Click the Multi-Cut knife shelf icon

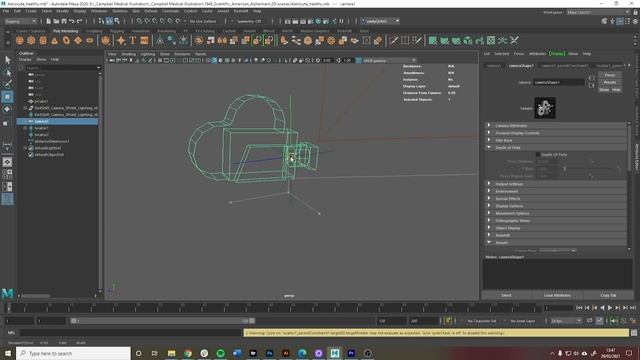tap(393, 40)
